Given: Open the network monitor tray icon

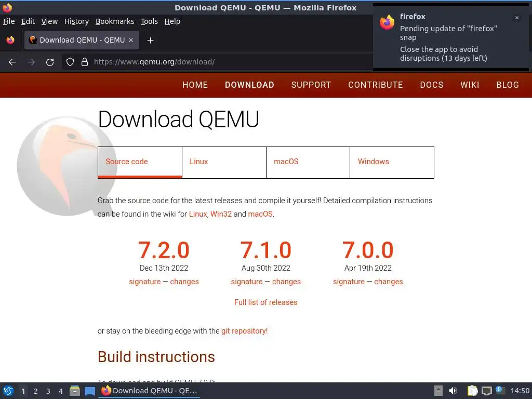Looking at the screenshot, I should (x=486, y=391).
